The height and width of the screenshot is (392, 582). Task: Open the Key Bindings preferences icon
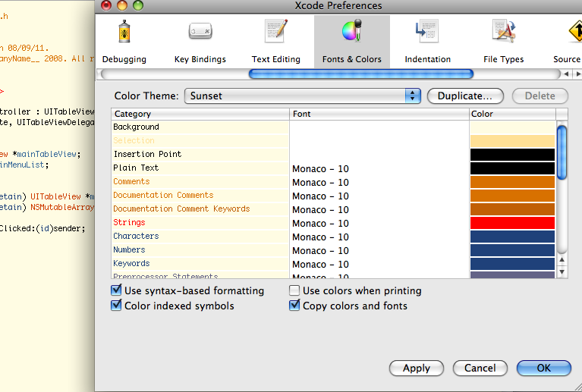(200, 31)
